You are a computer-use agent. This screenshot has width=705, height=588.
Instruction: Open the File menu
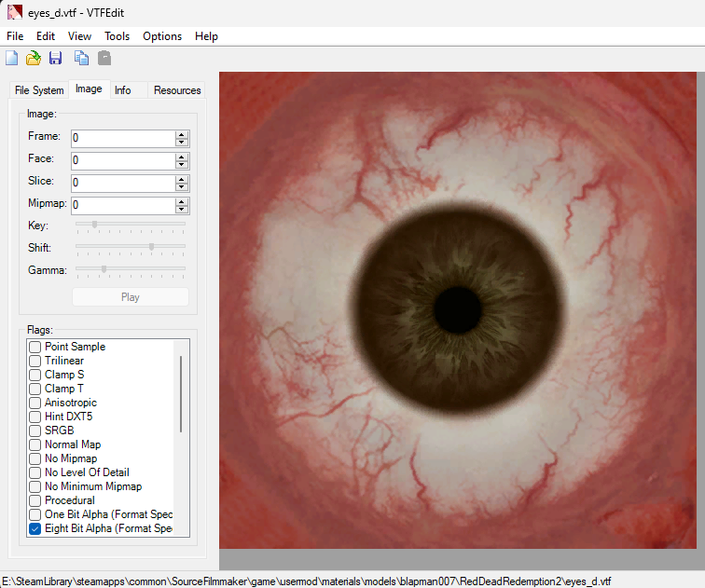(x=15, y=36)
